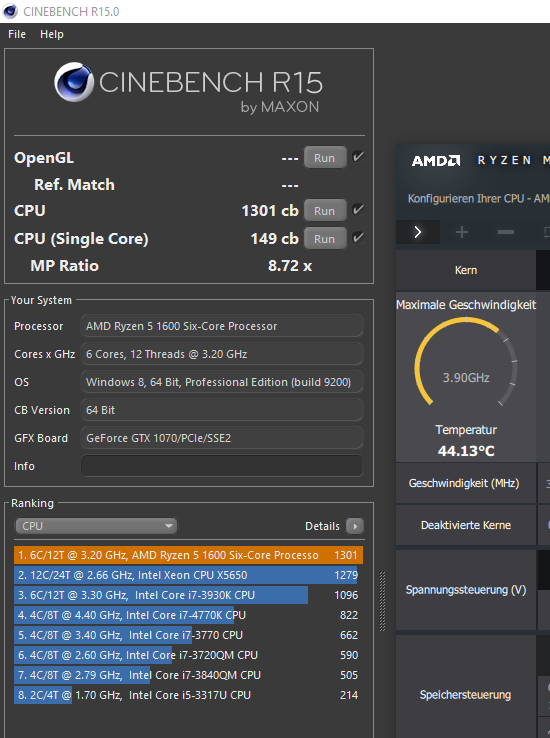Click the Info input field
This screenshot has height=738, width=550.
point(222,466)
